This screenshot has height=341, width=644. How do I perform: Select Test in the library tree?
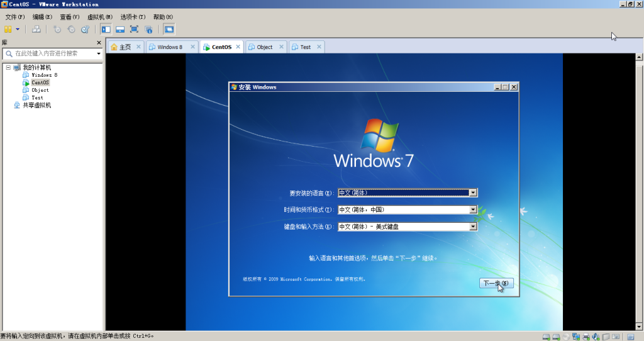(x=37, y=98)
